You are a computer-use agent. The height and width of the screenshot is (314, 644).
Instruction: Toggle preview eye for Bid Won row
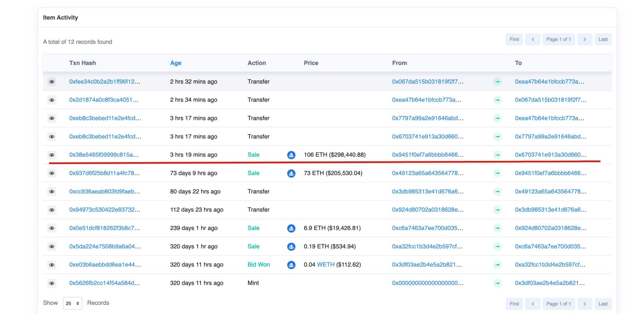[52, 265]
